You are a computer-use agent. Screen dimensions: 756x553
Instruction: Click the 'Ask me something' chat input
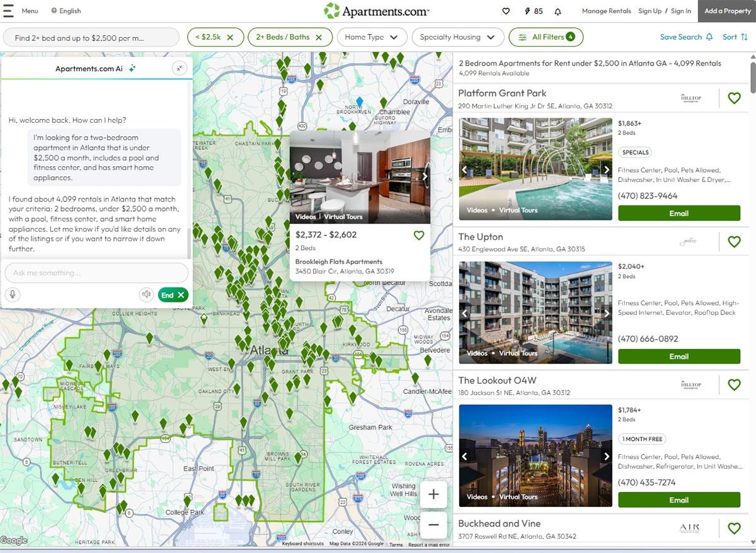[x=96, y=273]
